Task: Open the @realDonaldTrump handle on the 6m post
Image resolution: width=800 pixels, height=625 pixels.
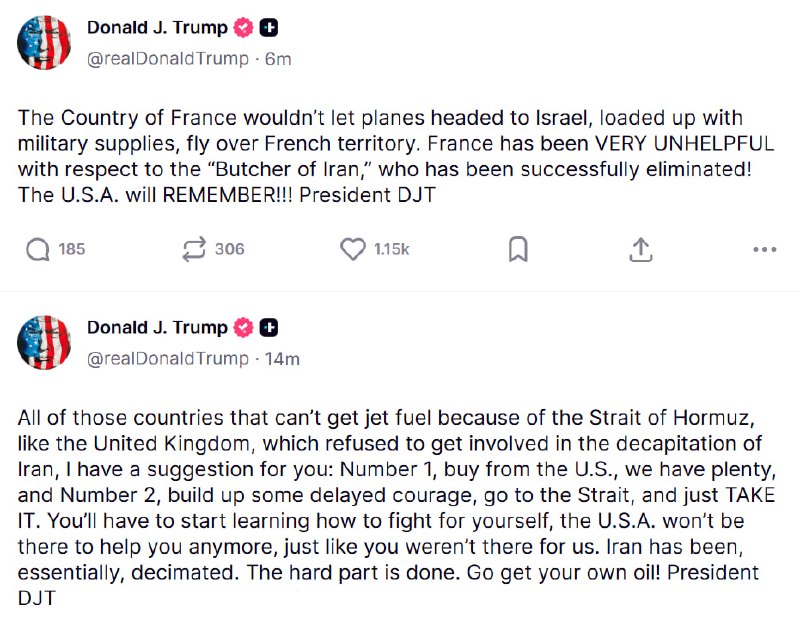Action: pyautogui.click(x=168, y=59)
